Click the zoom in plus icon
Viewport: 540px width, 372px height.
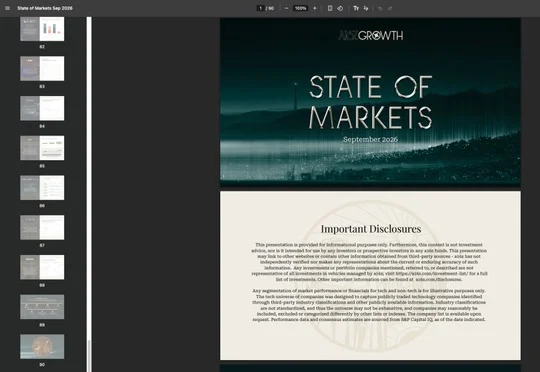click(x=314, y=8)
